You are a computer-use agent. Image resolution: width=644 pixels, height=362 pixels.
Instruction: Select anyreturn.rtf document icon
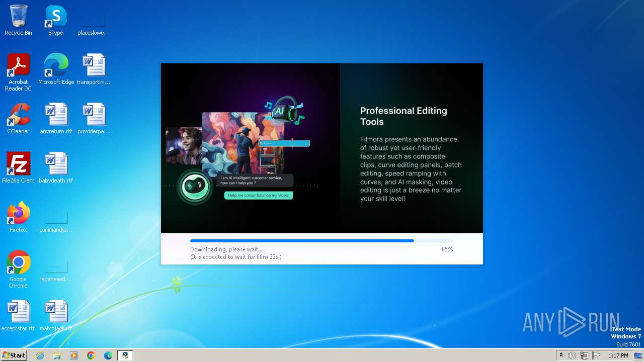pyautogui.click(x=56, y=118)
